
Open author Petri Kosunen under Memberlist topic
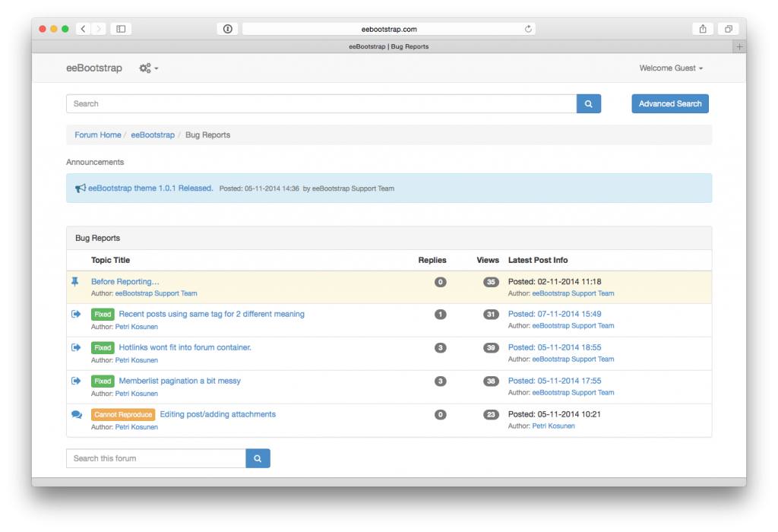click(x=137, y=394)
